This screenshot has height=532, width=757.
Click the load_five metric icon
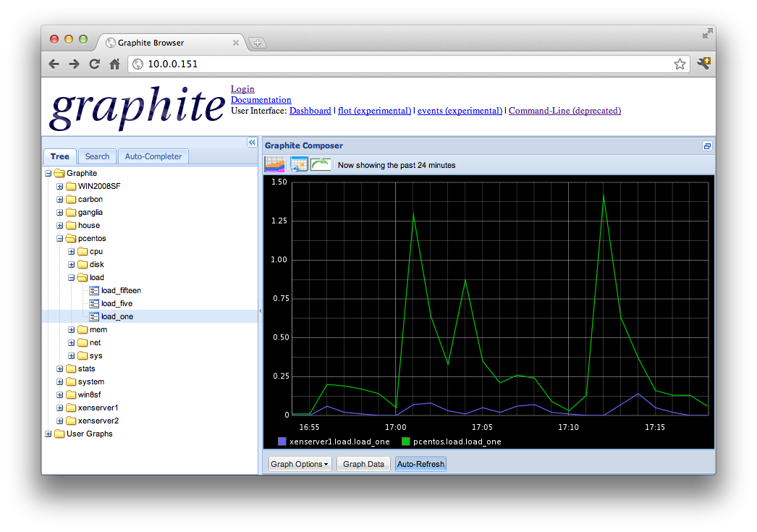click(94, 303)
